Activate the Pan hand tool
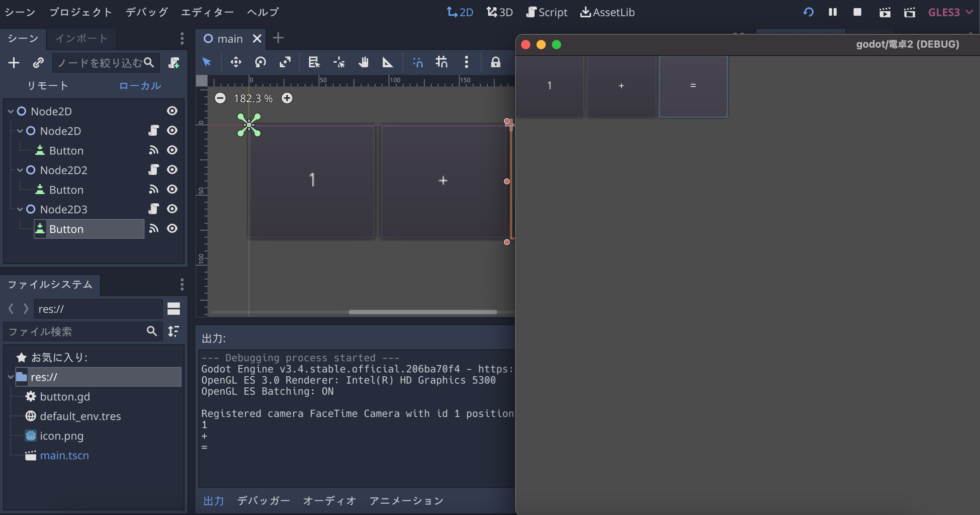This screenshot has width=980, height=515. click(x=363, y=62)
